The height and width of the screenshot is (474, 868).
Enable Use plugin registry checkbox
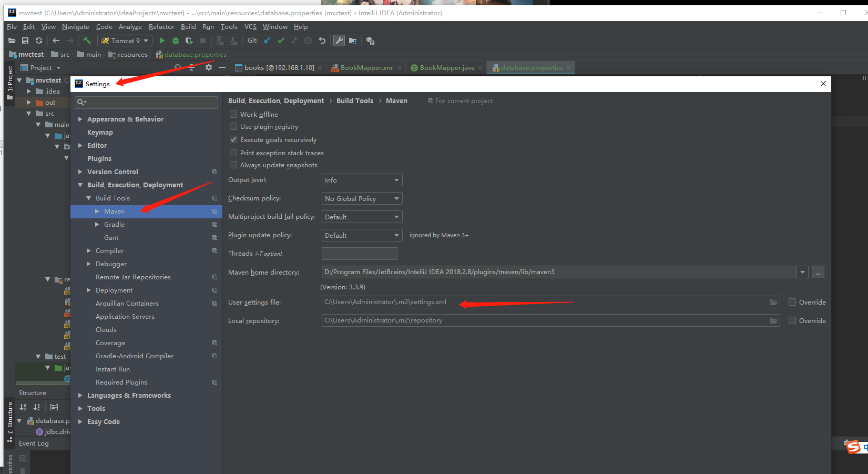coord(233,126)
